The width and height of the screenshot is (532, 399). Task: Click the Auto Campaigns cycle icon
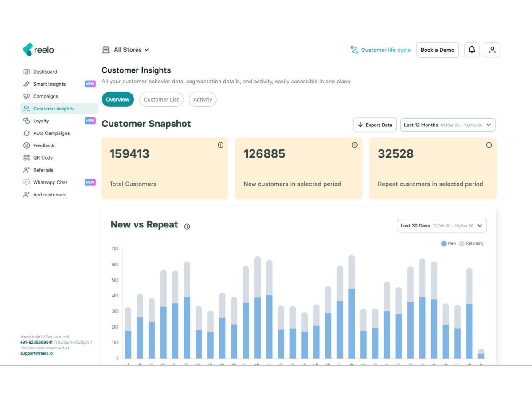(x=27, y=133)
